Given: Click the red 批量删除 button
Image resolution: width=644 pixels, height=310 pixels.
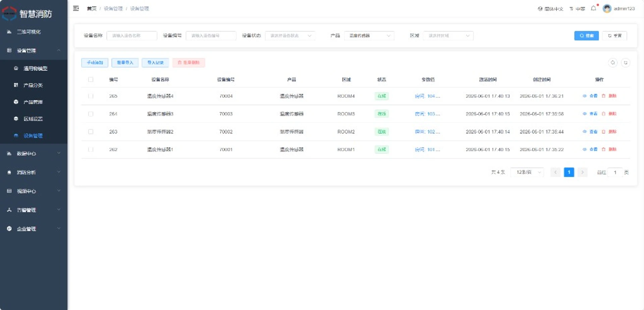Looking at the screenshot, I should coord(189,63).
